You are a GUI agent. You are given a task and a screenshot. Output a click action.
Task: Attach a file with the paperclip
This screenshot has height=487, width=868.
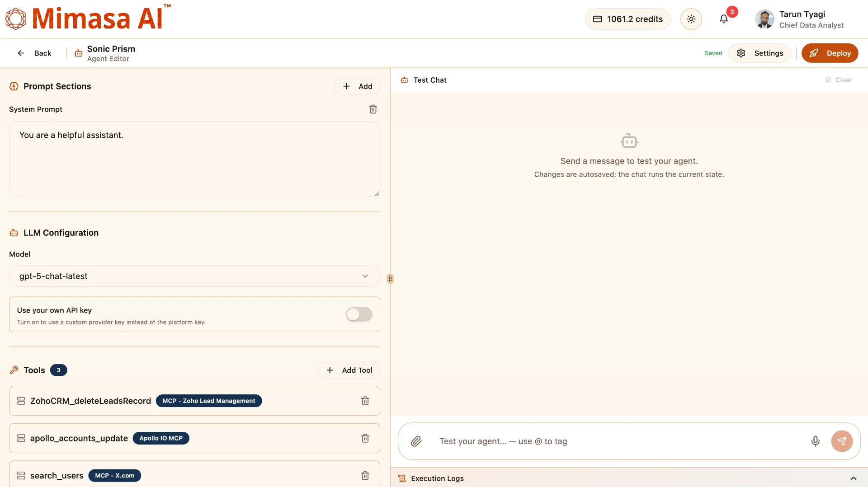(x=416, y=441)
